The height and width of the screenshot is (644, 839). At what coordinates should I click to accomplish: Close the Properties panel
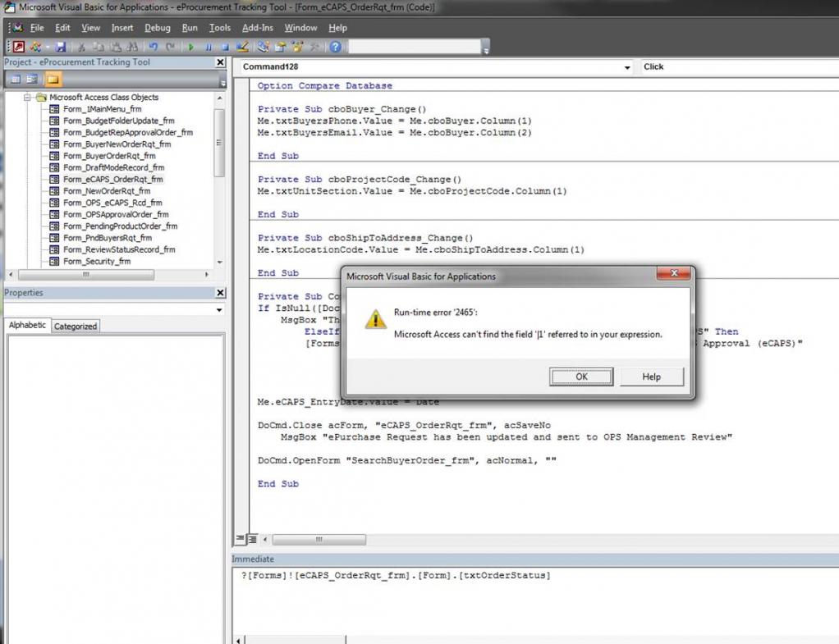pyautogui.click(x=220, y=293)
